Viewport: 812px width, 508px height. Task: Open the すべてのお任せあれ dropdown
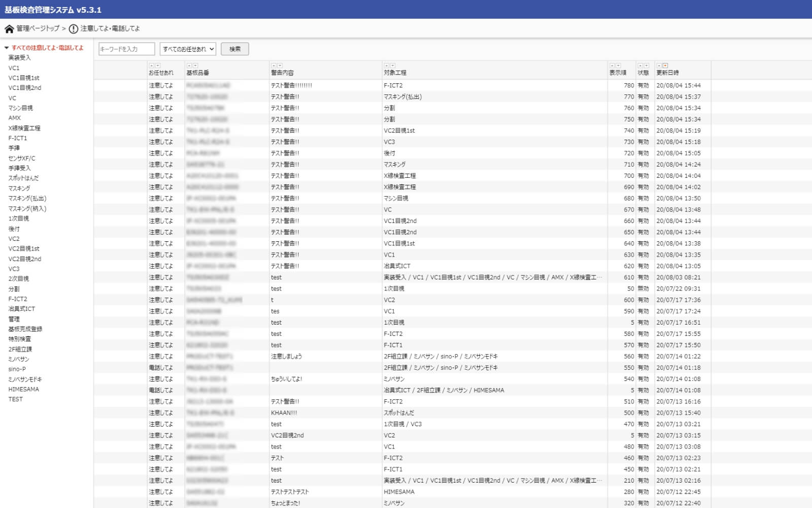click(x=188, y=49)
